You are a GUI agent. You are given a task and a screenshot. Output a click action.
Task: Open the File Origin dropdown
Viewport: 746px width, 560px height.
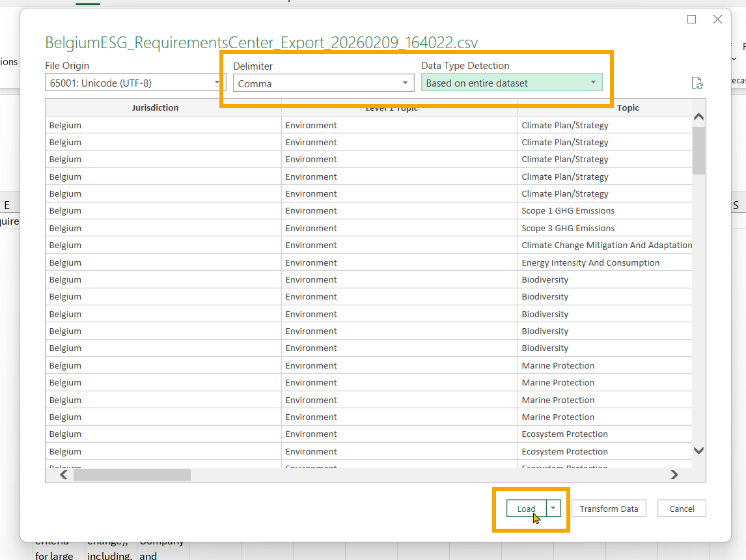pyautogui.click(x=135, y=83)
